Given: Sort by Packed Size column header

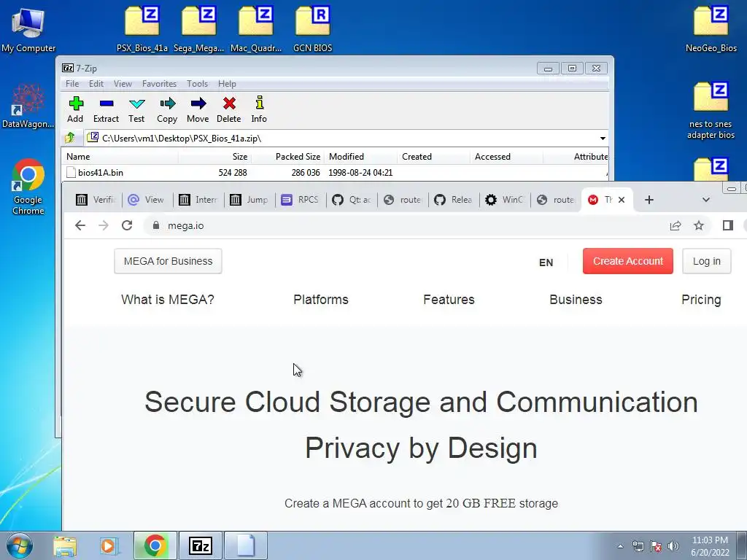Looking at the screenshot, I should 287,157.
